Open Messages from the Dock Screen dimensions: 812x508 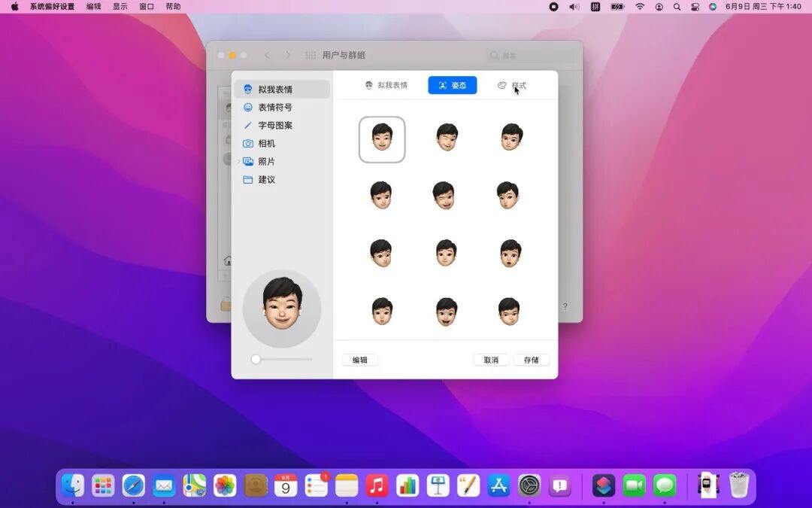click(x=664, y=485)
